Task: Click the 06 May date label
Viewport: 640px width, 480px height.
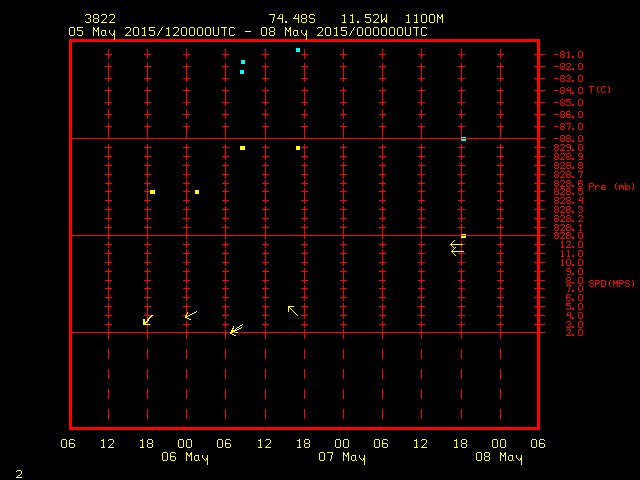Action: tap(185, 458)
